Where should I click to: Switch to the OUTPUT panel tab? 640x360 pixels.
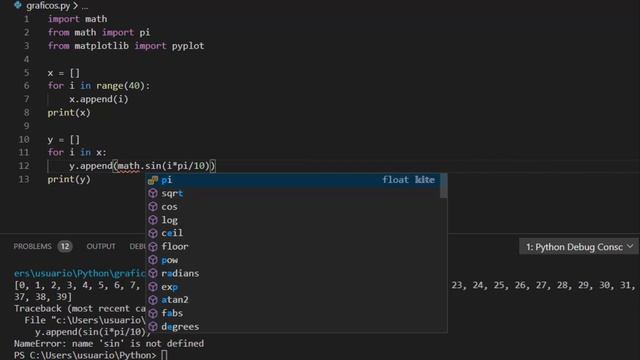pyautogui.click(x=101, y=247)
